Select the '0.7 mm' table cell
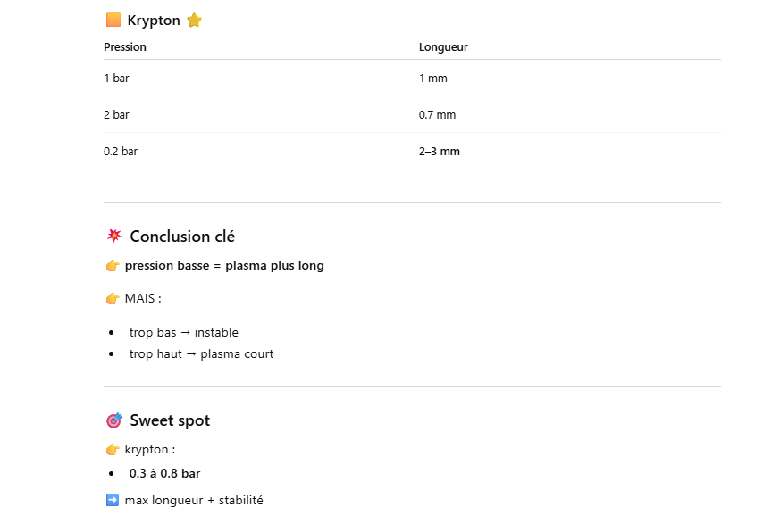Image resolution: width=763 pixels, height=532 pixels. click(x=437, y=115)
